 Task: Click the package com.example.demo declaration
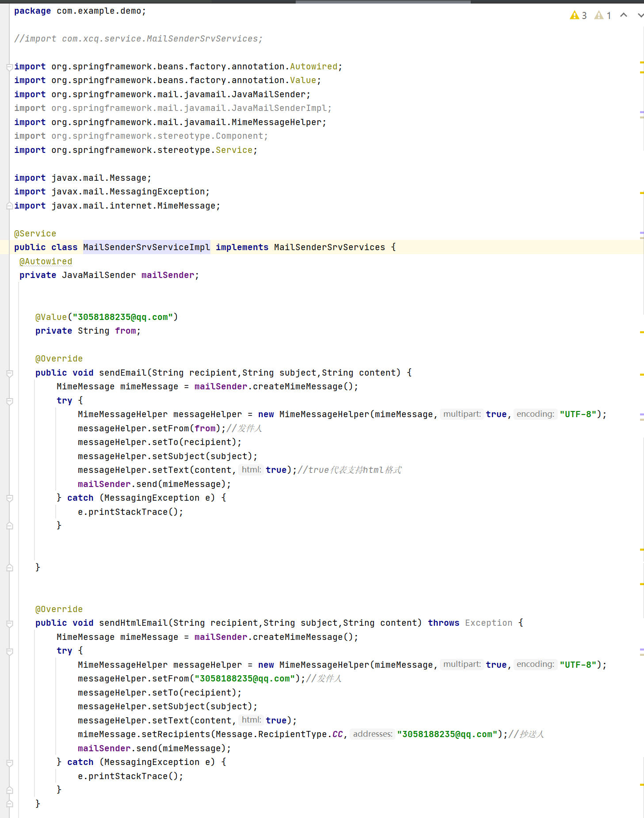(x=80, y=11)
